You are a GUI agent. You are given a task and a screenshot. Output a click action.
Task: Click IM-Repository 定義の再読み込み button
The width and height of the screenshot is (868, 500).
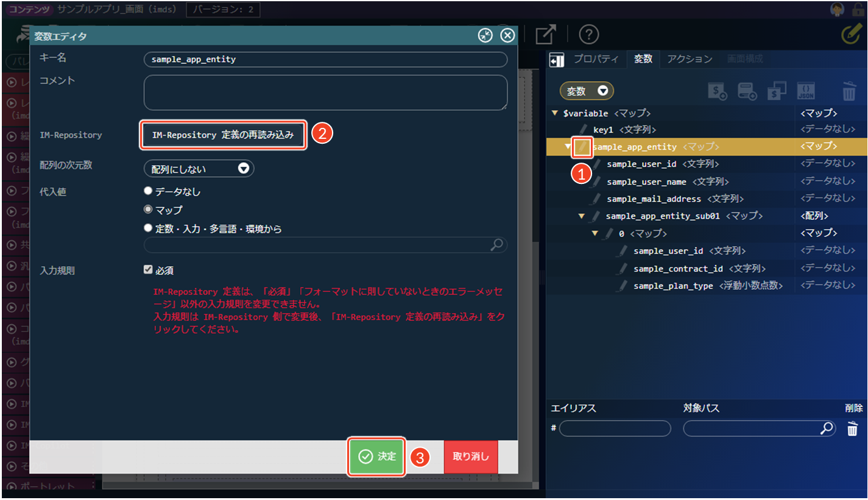[222, 135]
